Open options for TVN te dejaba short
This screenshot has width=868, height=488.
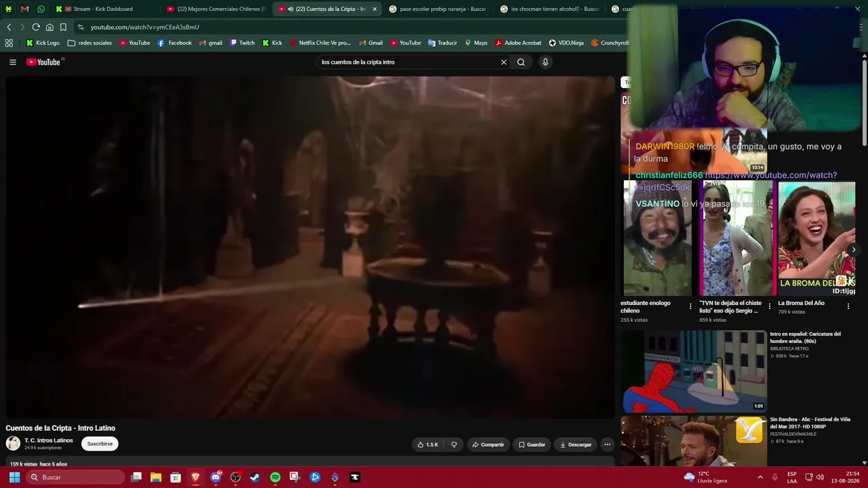coord(769,306)
